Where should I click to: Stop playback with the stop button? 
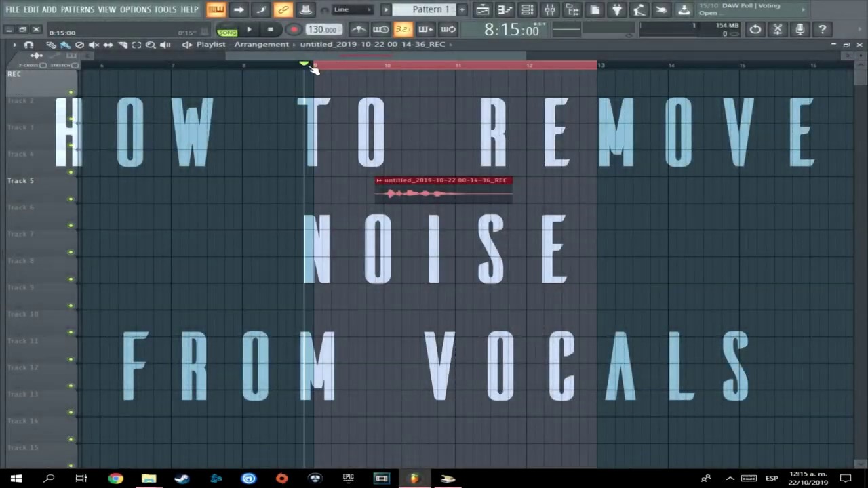point(270,30)
